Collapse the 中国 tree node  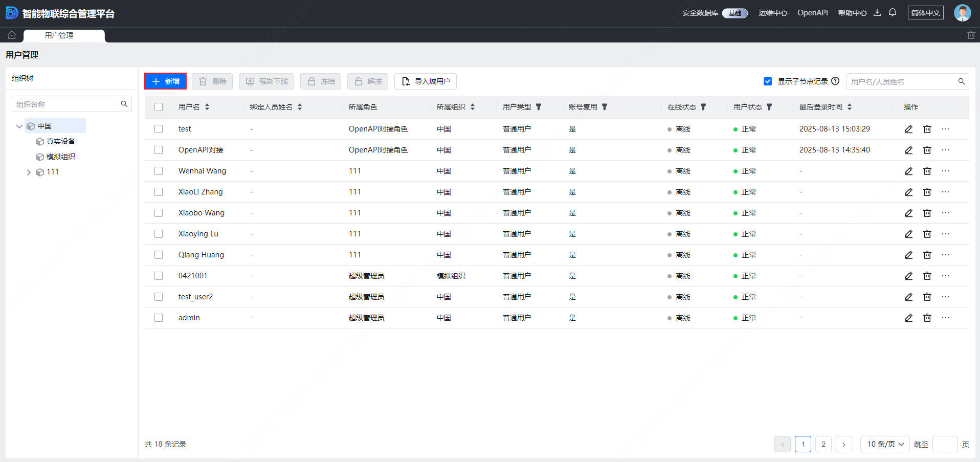point(19,126)
